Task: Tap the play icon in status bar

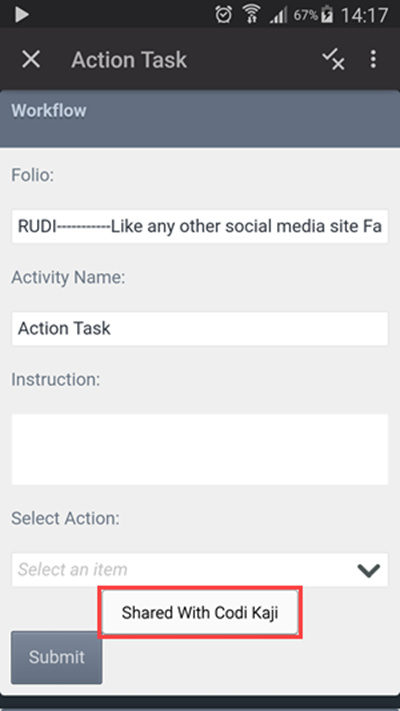Action: coord(21,15)
